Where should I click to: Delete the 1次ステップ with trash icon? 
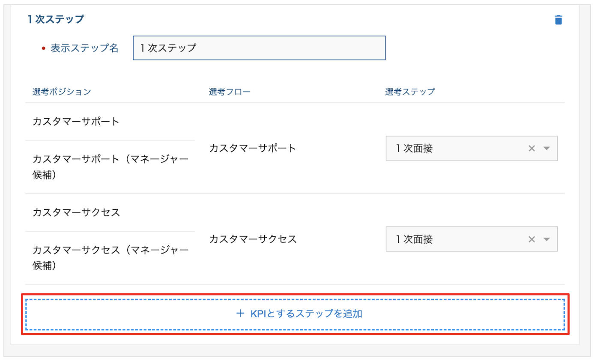(558, 20)
